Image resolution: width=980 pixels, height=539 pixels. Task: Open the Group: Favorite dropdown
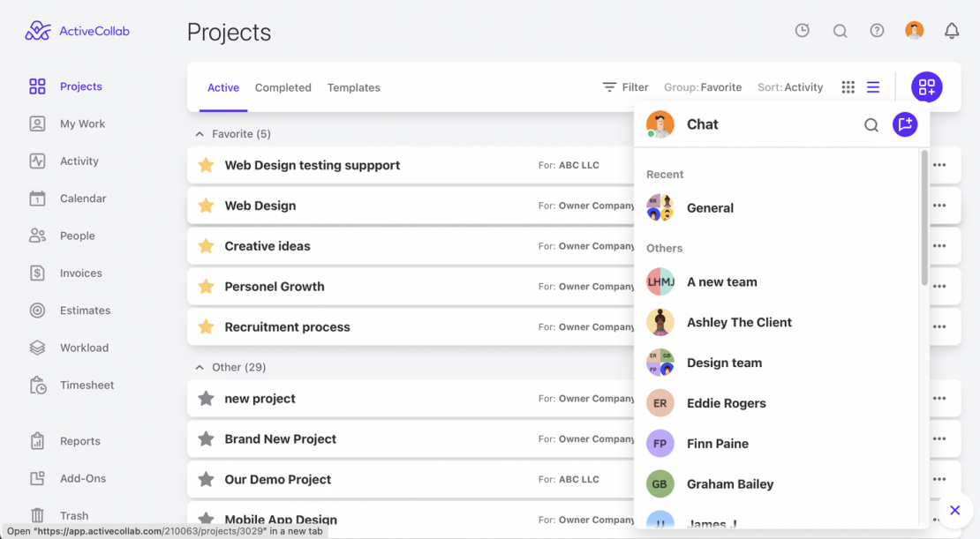(704, 87)
